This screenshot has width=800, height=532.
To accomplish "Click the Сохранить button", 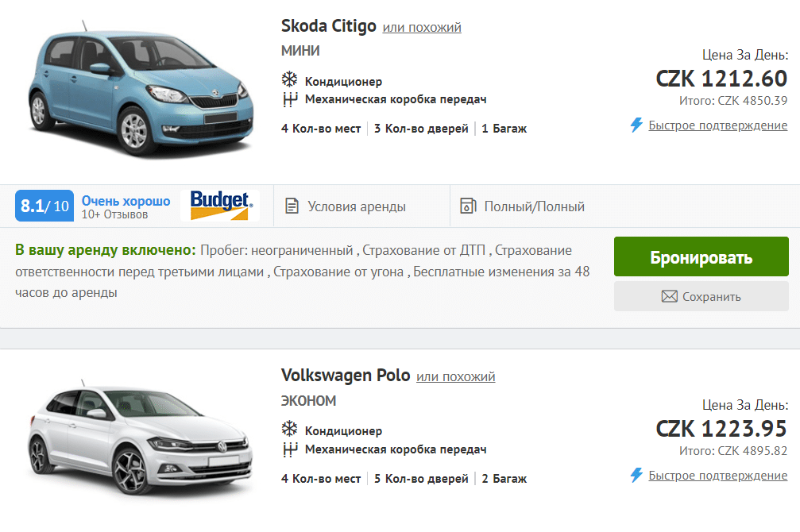I will 701,296.
